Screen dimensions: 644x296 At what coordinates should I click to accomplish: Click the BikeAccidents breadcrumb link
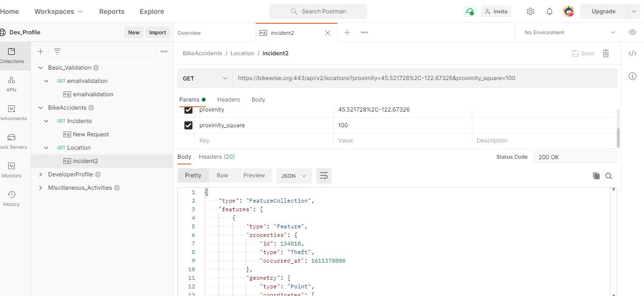click(x=202, y=53)
